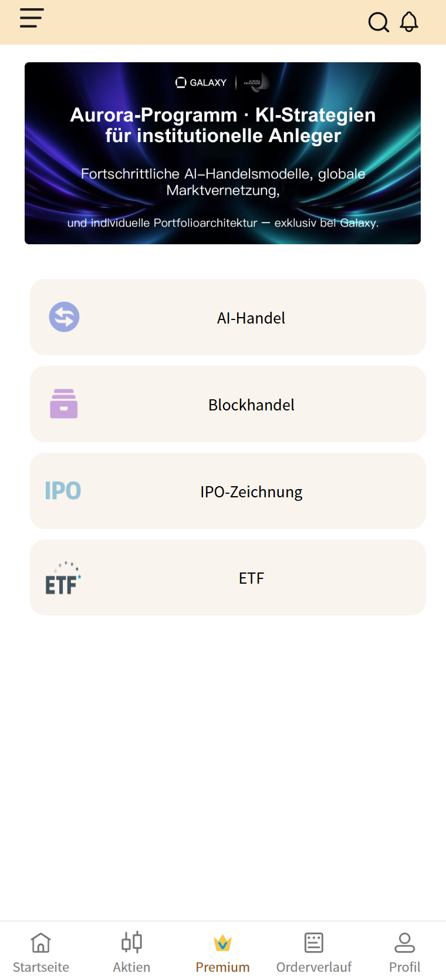Tap the Startseite house icon

tap(41, 943)
